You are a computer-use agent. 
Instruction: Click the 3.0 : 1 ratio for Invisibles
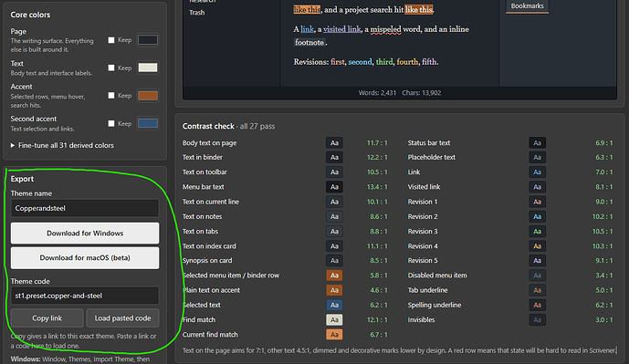pos(604,320)
